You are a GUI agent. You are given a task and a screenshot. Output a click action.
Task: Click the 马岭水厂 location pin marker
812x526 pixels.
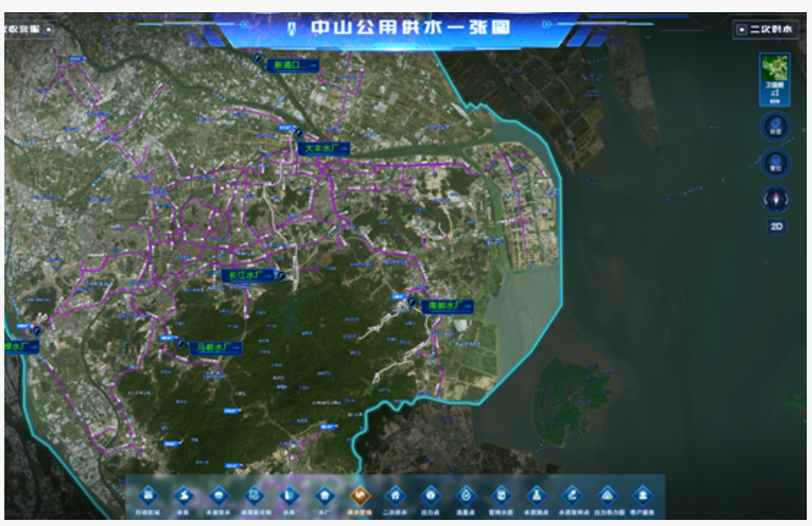(181, 344)
